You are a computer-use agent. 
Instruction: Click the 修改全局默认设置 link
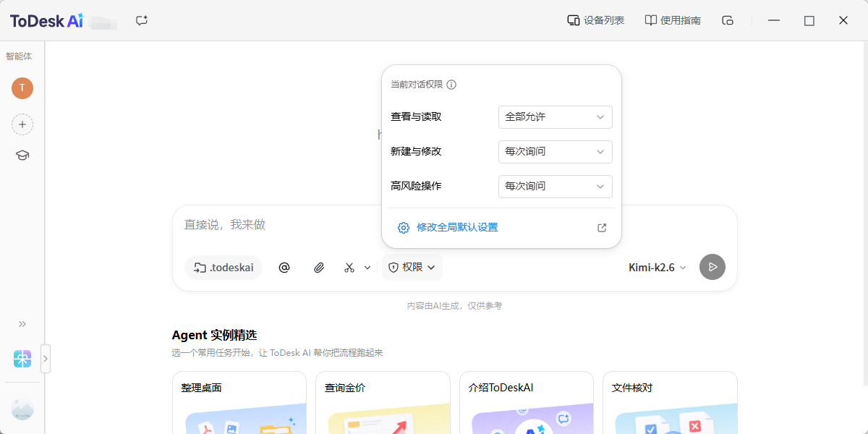[457, 227]
